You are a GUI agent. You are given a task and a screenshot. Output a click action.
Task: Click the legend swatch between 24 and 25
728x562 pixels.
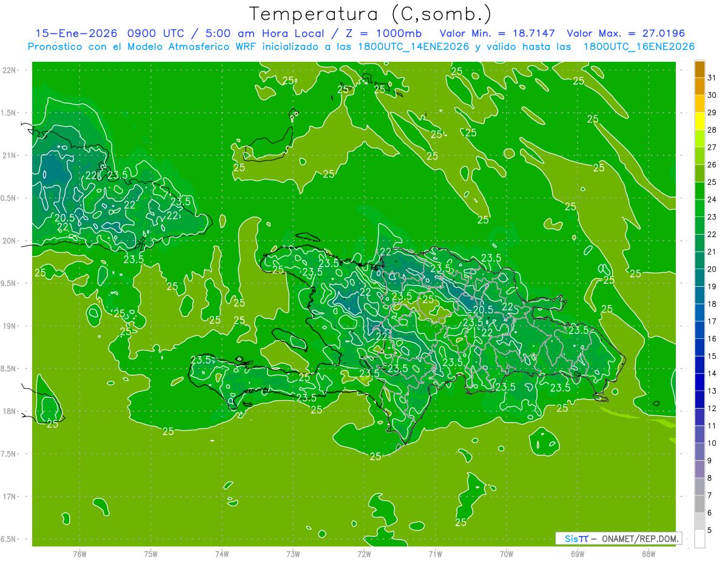pos(699,191)
